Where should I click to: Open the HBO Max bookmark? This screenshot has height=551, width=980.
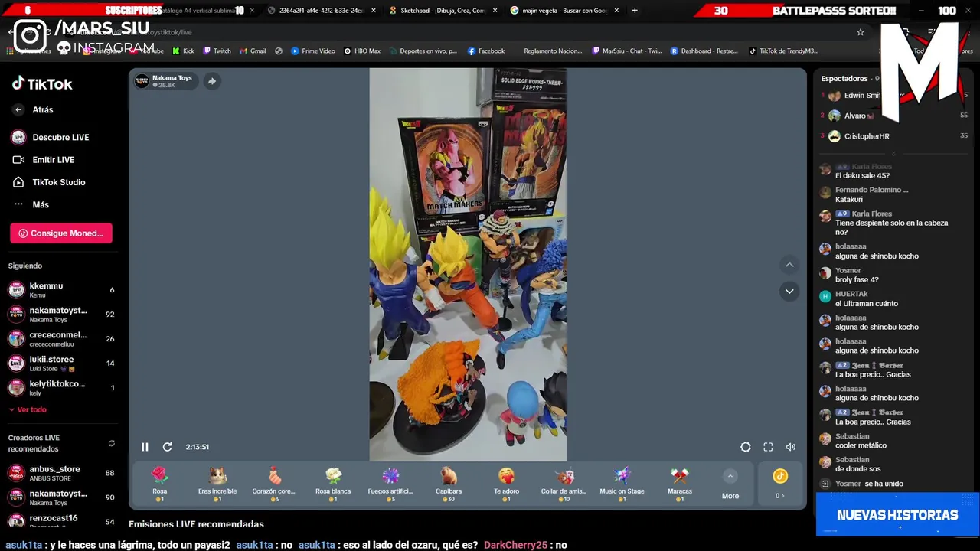tap(362, 51)
